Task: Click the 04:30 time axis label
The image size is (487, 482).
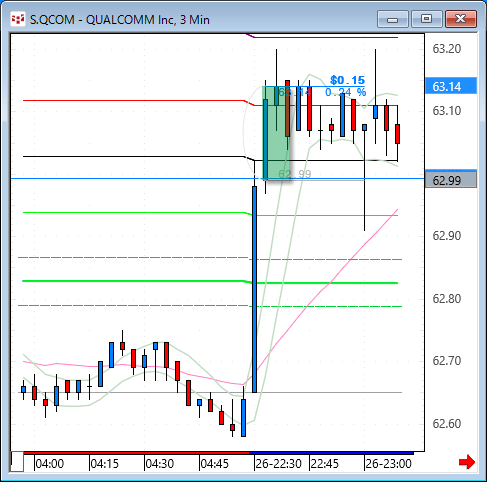Action: 160,464
